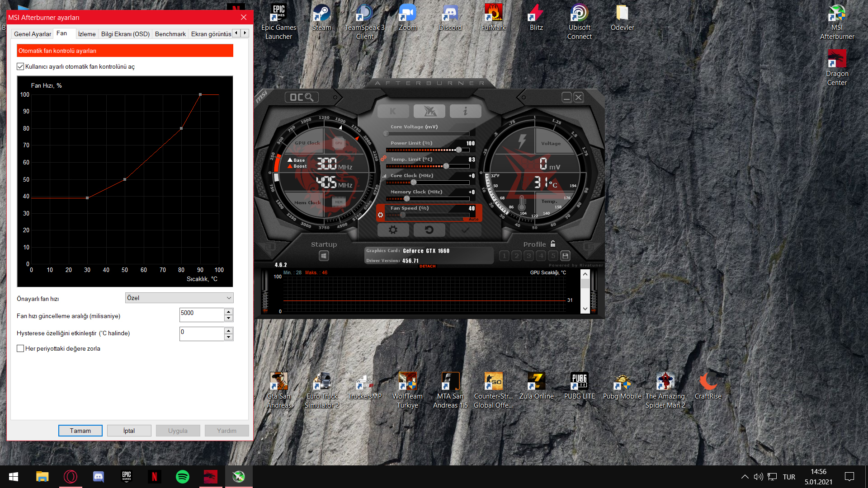
Task: Show hidden system tray icons chevron
Action: click(745, 477)
